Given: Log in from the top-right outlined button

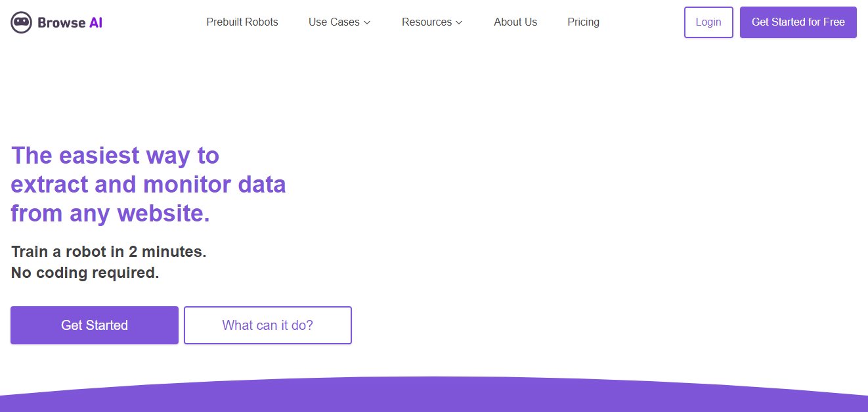Looking at the screenshot, I should click(x=708, y=22).
